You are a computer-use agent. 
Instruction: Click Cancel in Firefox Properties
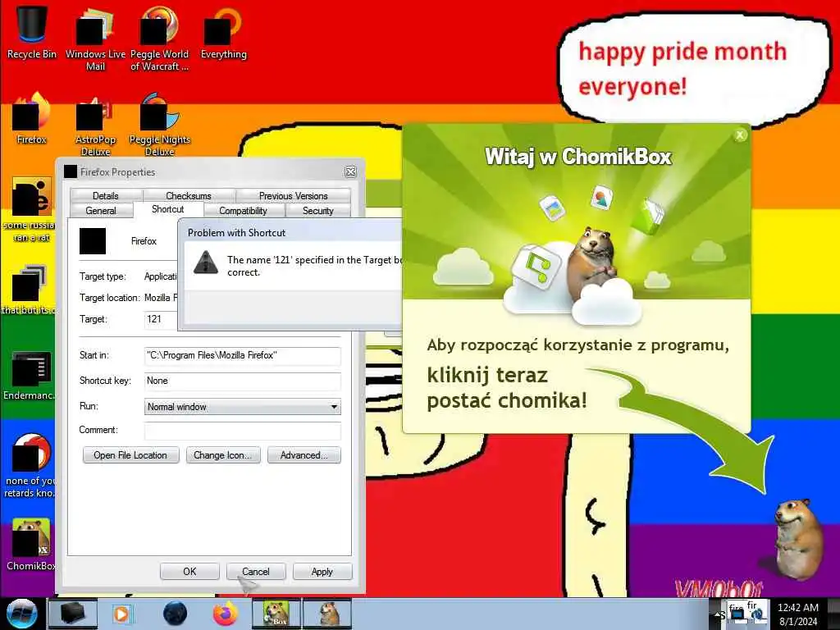[256, 571]
